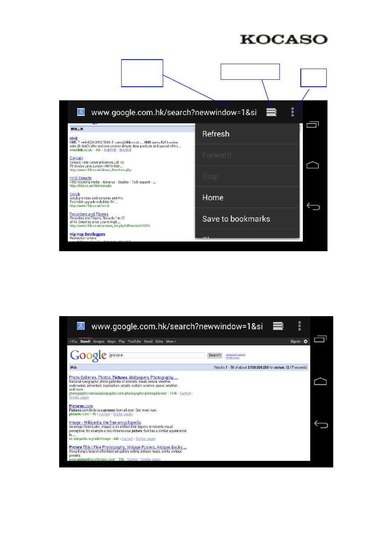
Task: Open Gmail in the Google bar
Action: [148, 342]
